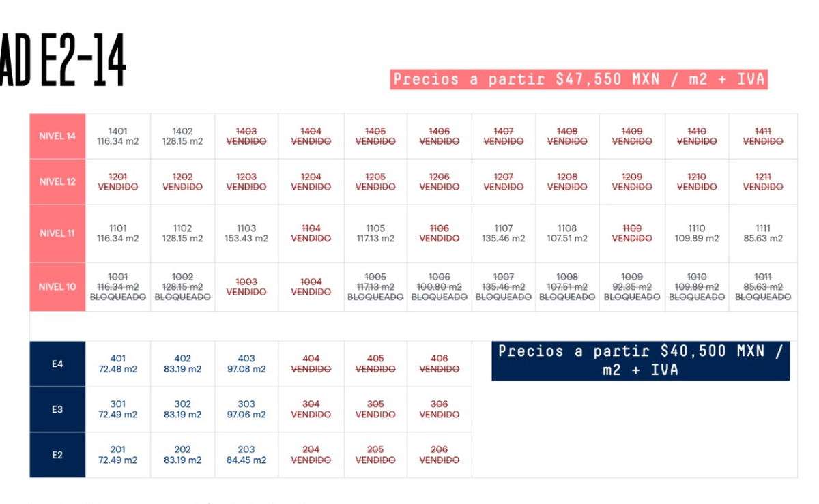The image size is (819, 504).
Task: Select blocked unit 1001 cell
Action: [x=118, y=287]
